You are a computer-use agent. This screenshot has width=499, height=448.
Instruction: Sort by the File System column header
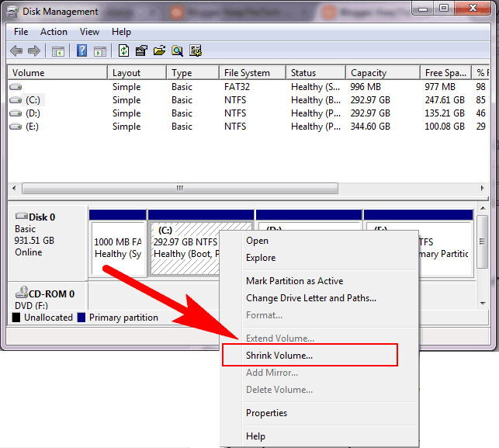(252, 73)
